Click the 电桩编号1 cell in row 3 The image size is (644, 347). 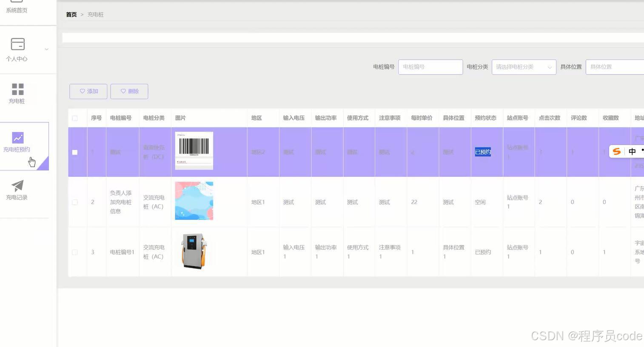(x=122, y=252)
